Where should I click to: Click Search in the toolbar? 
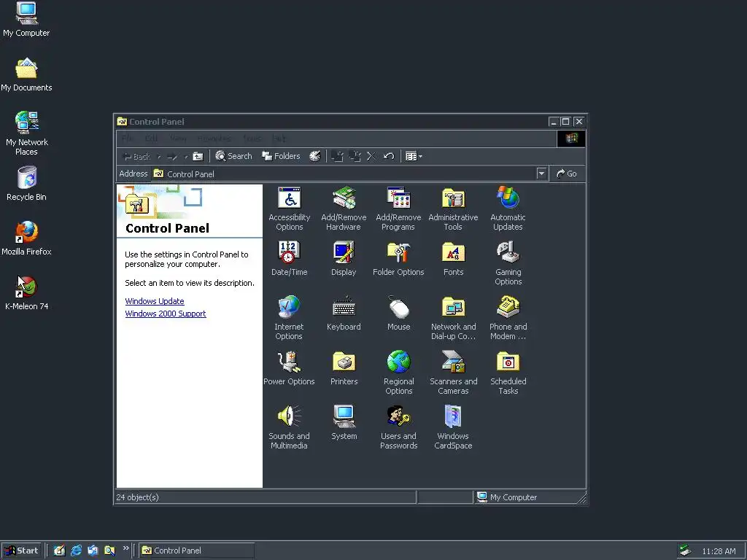click(x=233, y=156)
